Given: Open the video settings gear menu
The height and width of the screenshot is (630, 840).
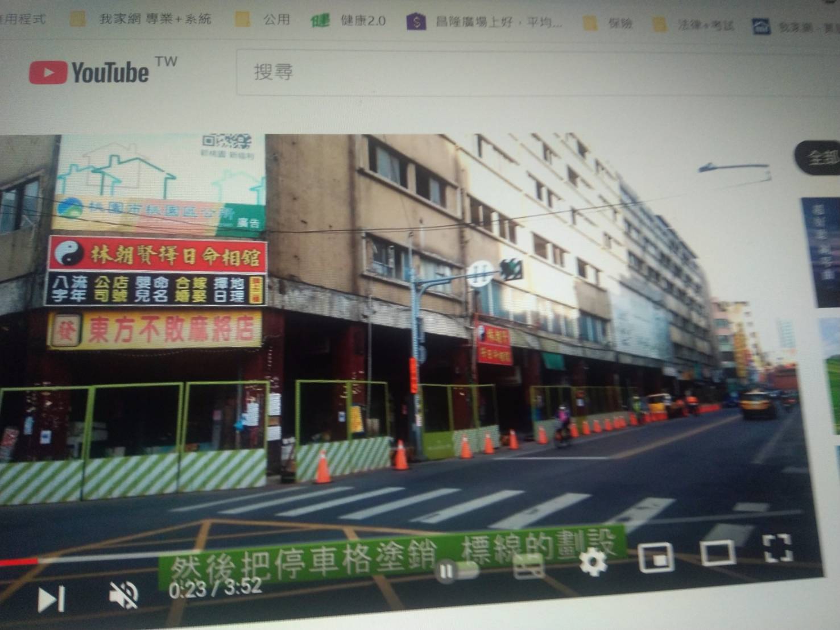Looking at the screenshot, I should pos(593,562).
